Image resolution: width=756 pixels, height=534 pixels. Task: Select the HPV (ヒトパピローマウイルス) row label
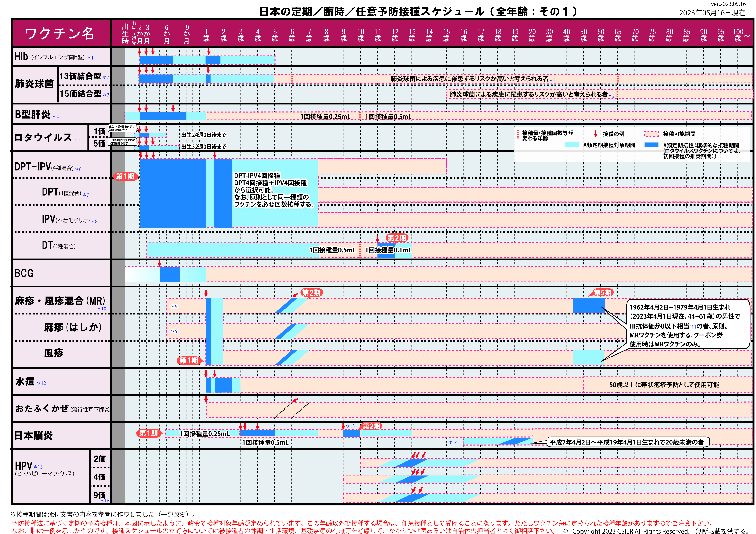(44, 468)
